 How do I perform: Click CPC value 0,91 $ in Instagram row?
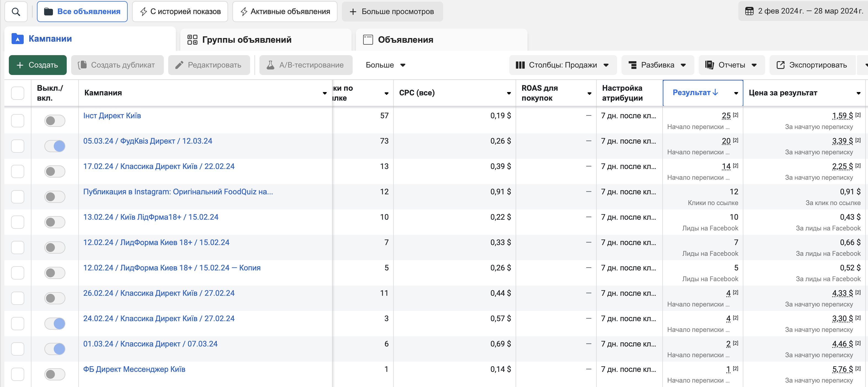[500, 192]
